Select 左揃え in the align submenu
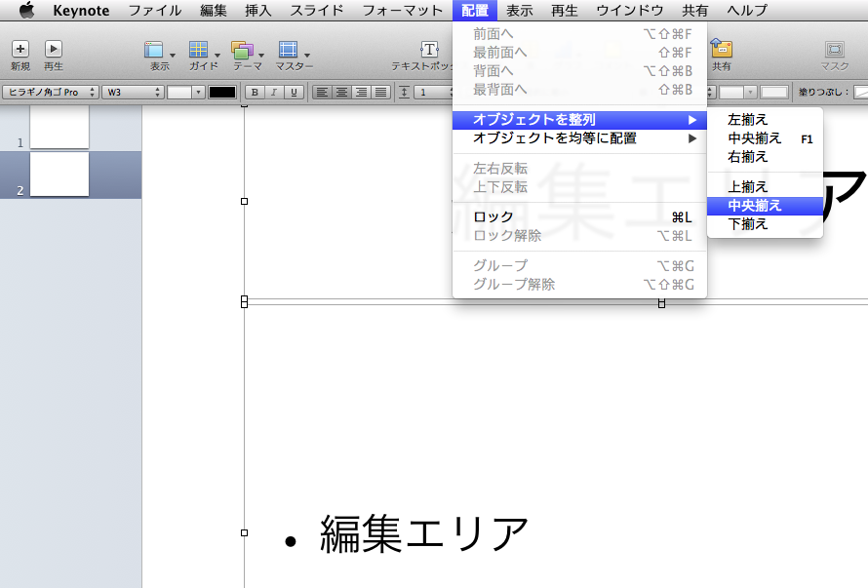 (765, 120)
